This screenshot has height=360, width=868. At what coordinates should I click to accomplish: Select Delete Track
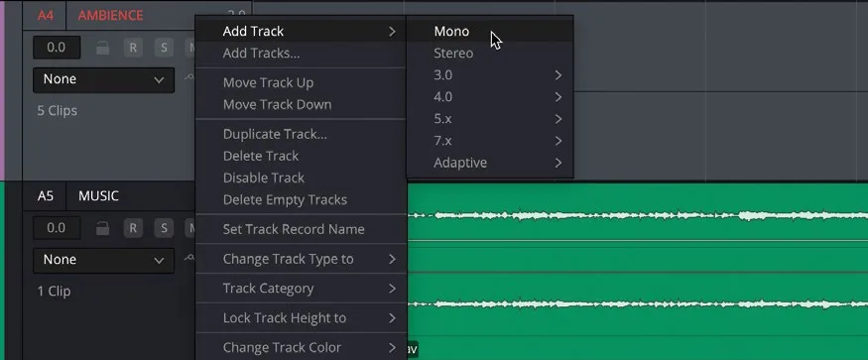[302, 156]
